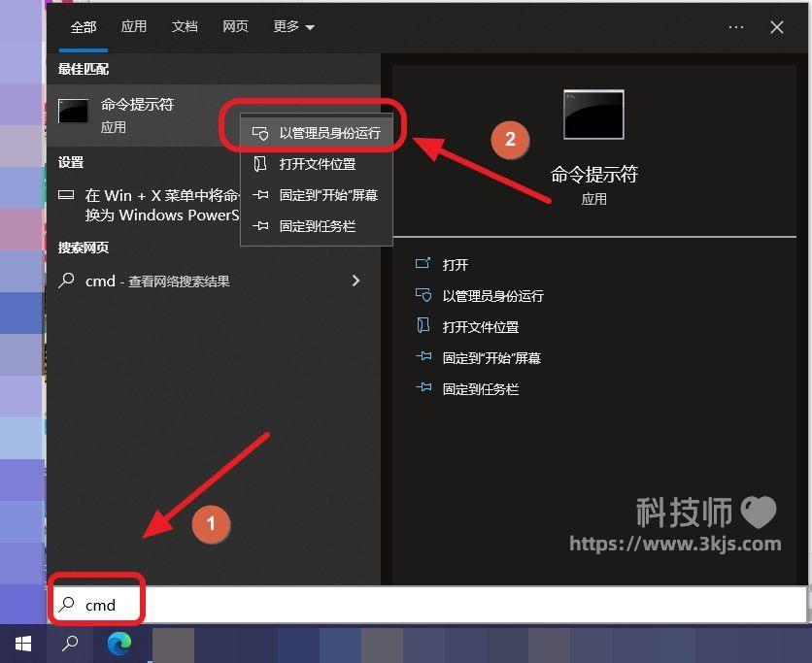Click shield icon in context menu
The width and height of the screenshot is (812, 663).
point(260,134)
